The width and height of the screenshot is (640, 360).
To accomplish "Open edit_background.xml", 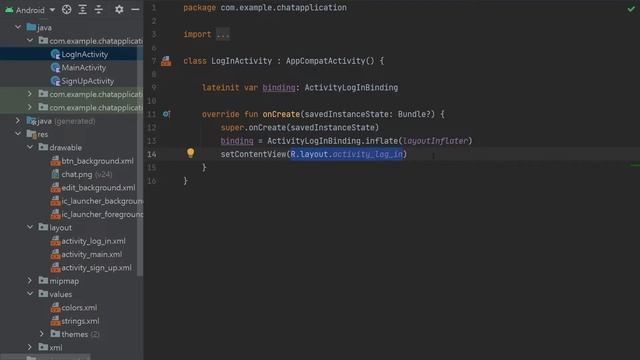I will click(x=98, y=188).
